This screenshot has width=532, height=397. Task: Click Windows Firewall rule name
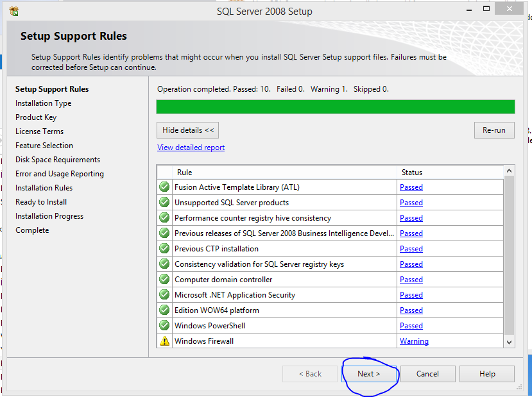[x=204, y=341]
